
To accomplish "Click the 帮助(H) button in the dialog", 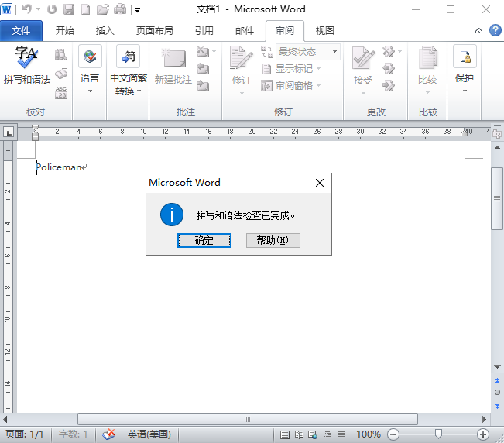I will (273, 240).
